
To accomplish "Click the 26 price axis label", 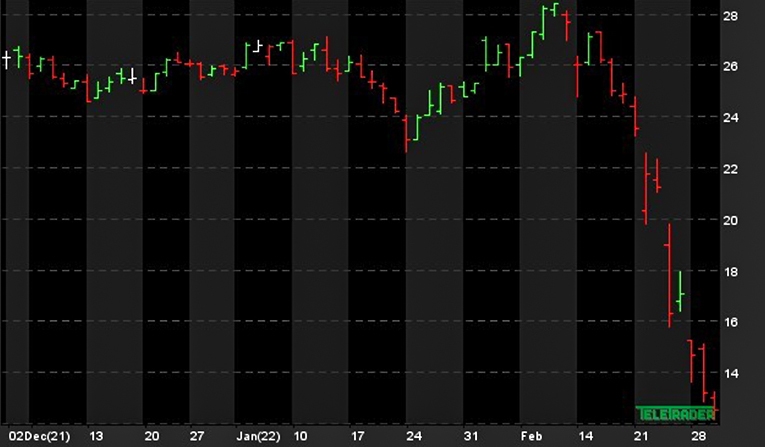I will [730, 66].
